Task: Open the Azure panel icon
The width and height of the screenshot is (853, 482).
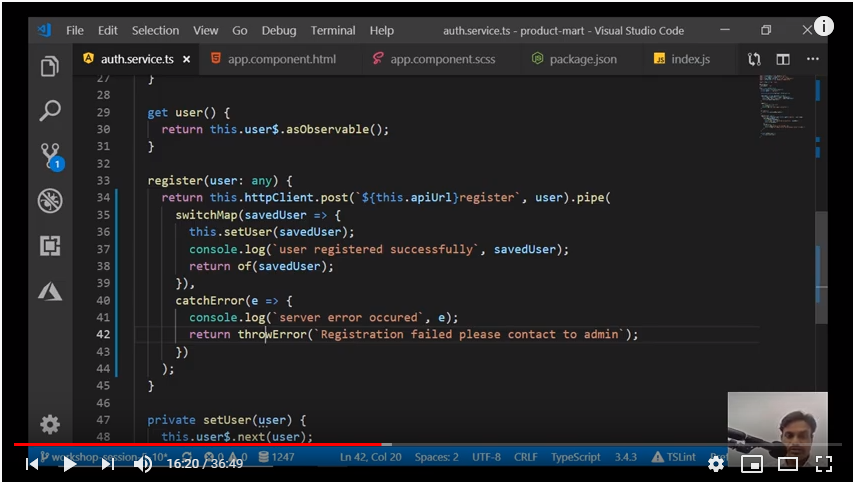Action: (49, 291)
